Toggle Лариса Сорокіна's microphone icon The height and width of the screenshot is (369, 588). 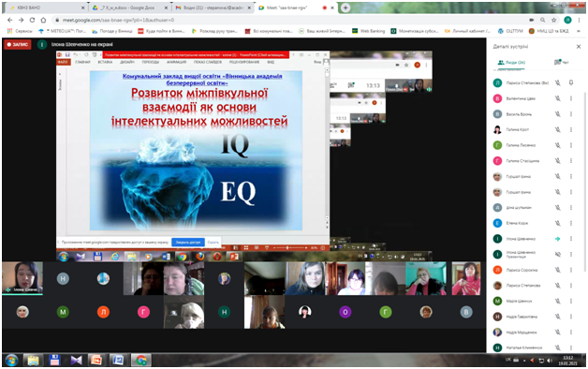pyautogui.click(x=558, y=270)
